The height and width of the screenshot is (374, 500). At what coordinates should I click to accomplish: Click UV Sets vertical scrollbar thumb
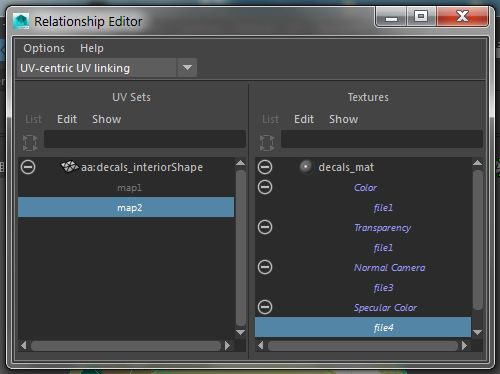(x=240, y=248)
